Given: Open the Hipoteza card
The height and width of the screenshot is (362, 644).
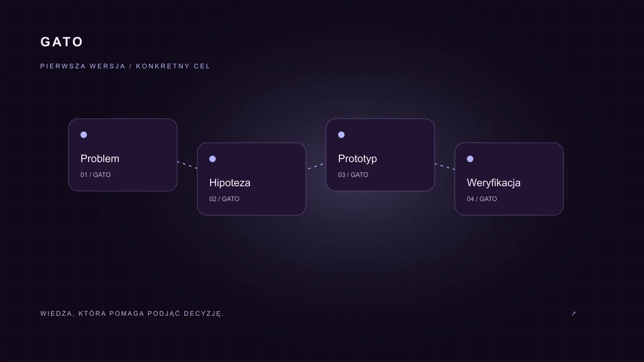Looking at the screenshot, I should coord(252,179).
